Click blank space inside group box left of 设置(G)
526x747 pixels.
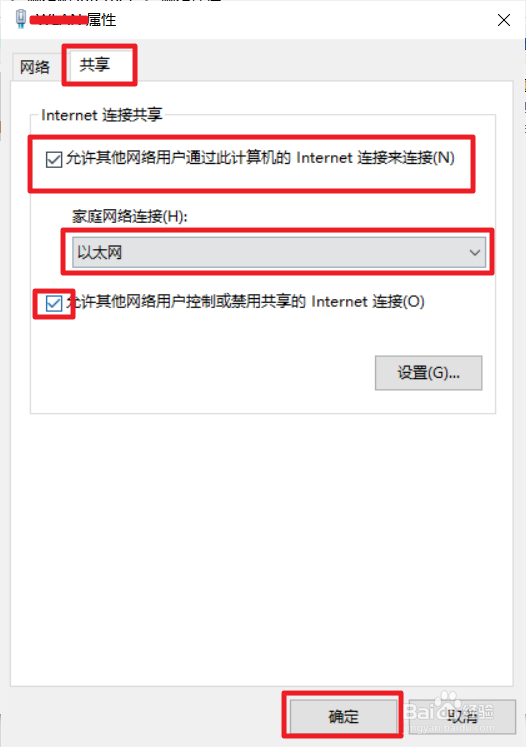200,373
